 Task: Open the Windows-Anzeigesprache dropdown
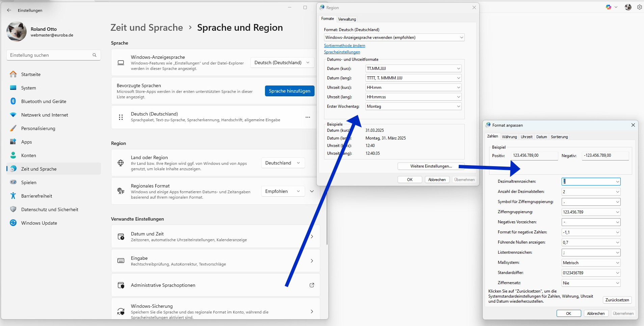click(x=282, y=62)
